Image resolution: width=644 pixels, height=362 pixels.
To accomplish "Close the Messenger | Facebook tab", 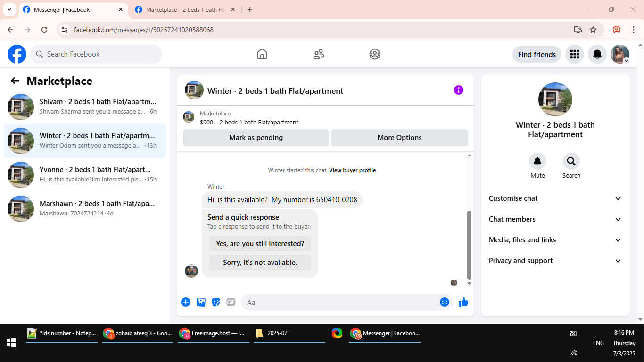I will pos(121,9).
